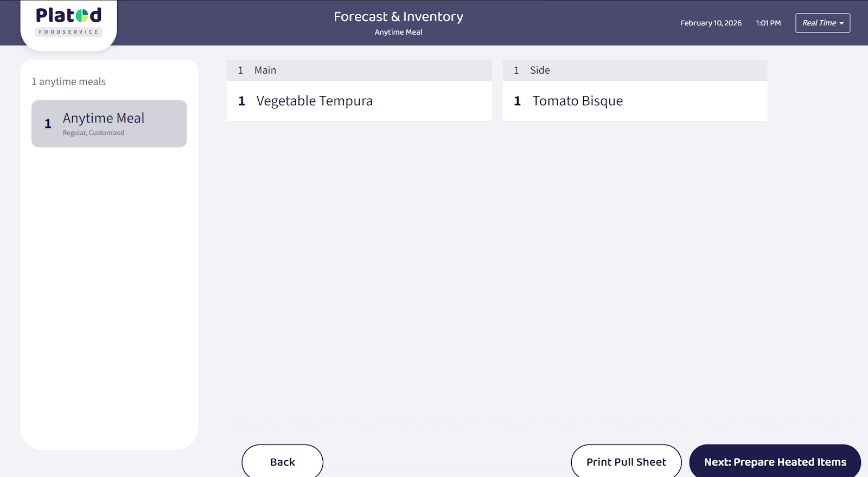Image resolution: width=868 pixels, height=477 pixels.
Task: Select the Anytime Meal card in sidebar
Action: coord(109,124)
